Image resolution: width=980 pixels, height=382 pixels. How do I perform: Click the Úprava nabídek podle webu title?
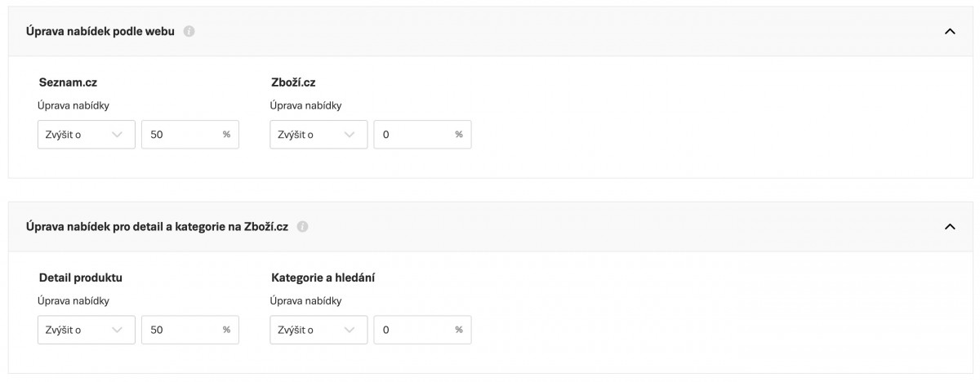pyautogui.click(x=100, y=32)
